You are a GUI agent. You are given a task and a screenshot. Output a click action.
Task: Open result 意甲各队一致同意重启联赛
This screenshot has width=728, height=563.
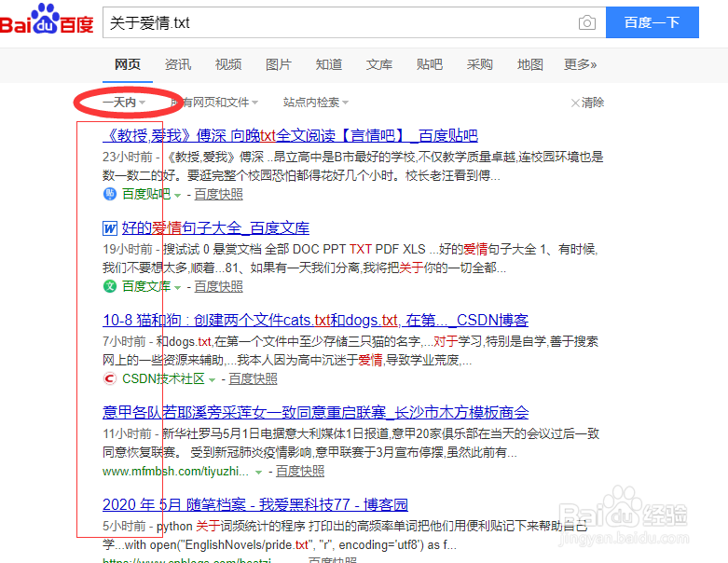(x=315, y=412)
